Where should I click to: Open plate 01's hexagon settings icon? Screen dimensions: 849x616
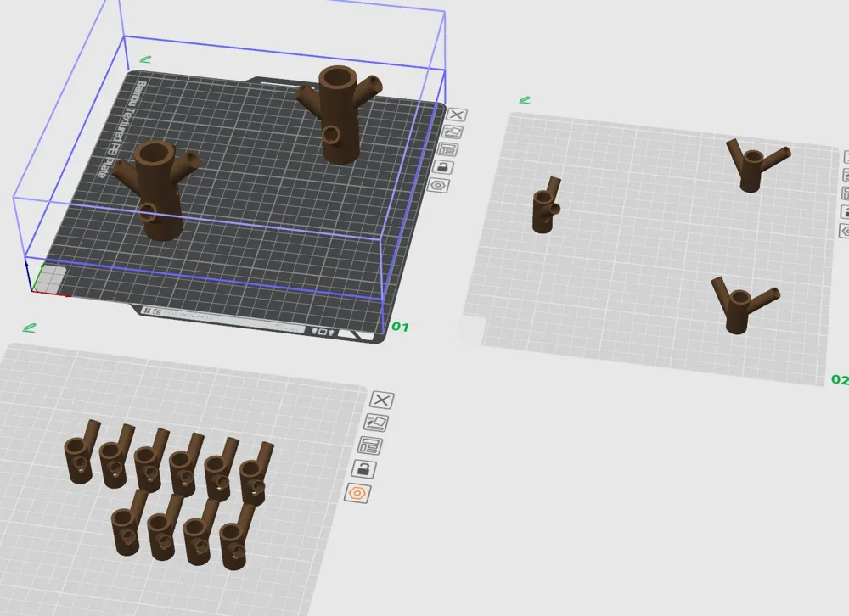[x=439, y=186]
